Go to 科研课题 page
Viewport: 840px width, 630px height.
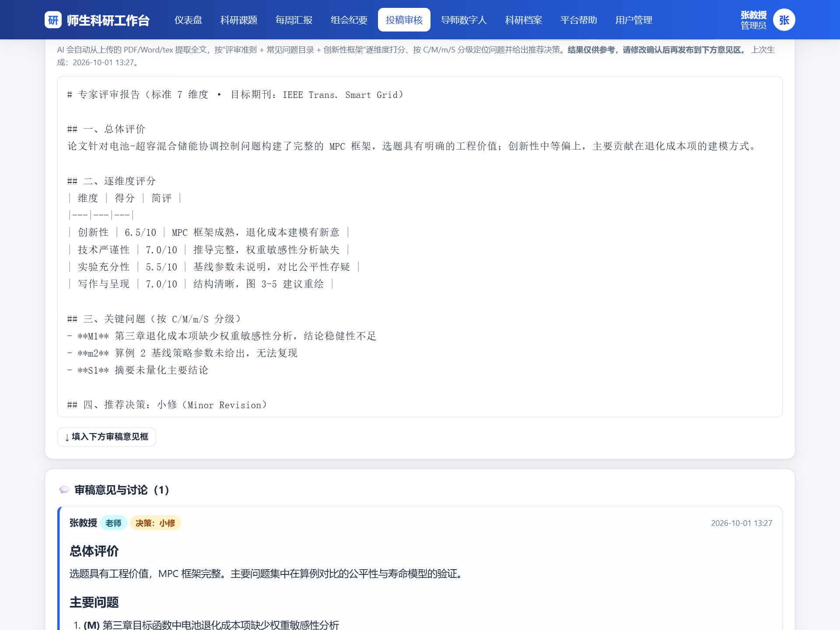(x=239, y=20)
